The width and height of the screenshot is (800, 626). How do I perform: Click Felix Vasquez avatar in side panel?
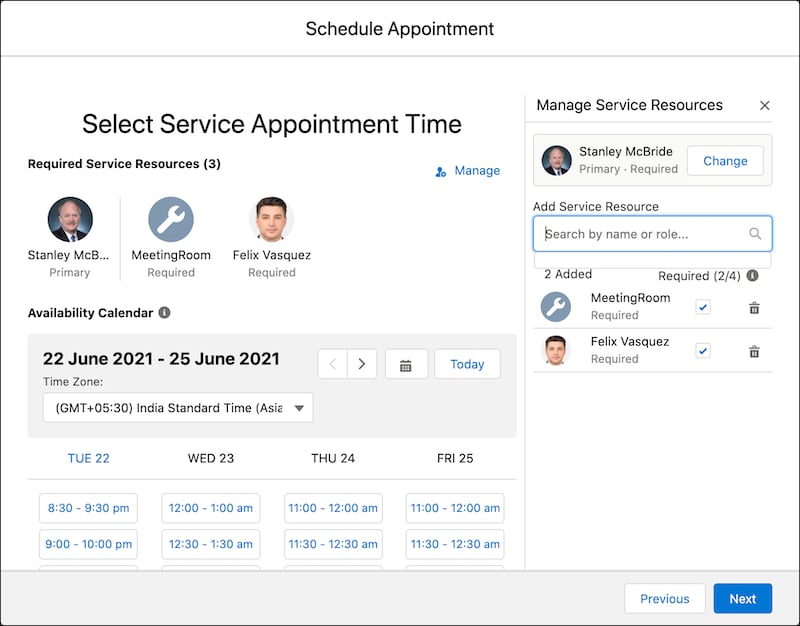coord(556,350)
